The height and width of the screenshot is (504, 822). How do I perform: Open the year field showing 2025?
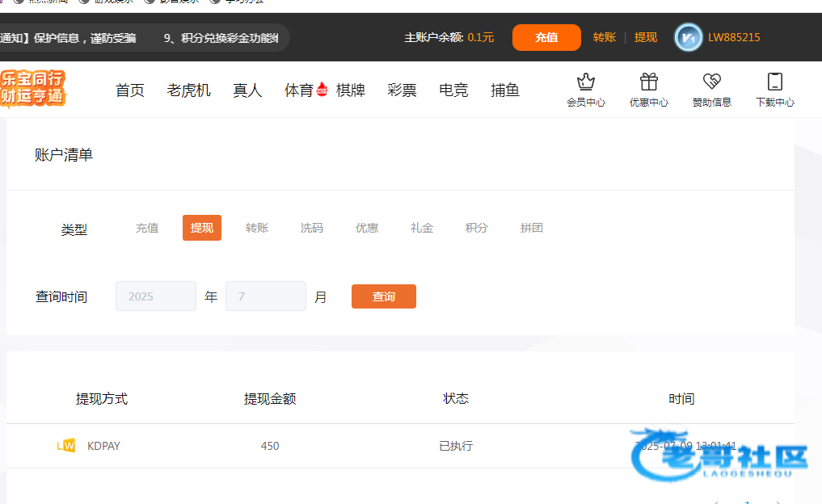(x=156, y=296)
